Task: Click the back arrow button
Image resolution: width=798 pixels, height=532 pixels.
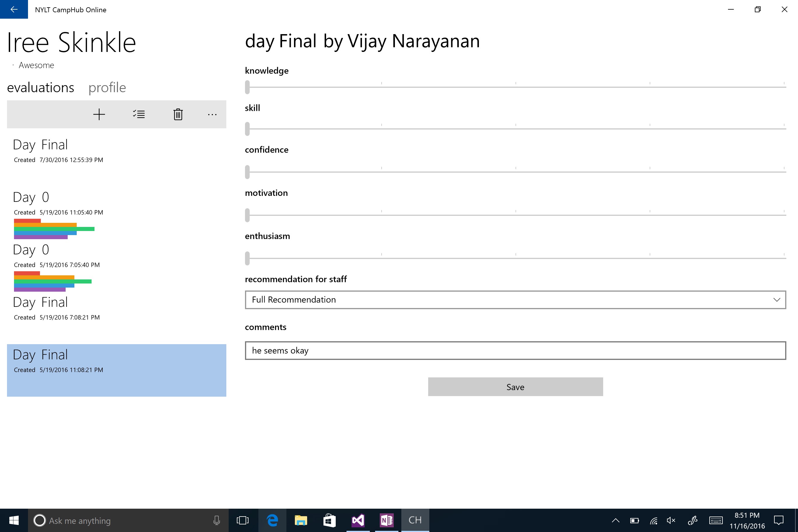Action: coord(14,10)
